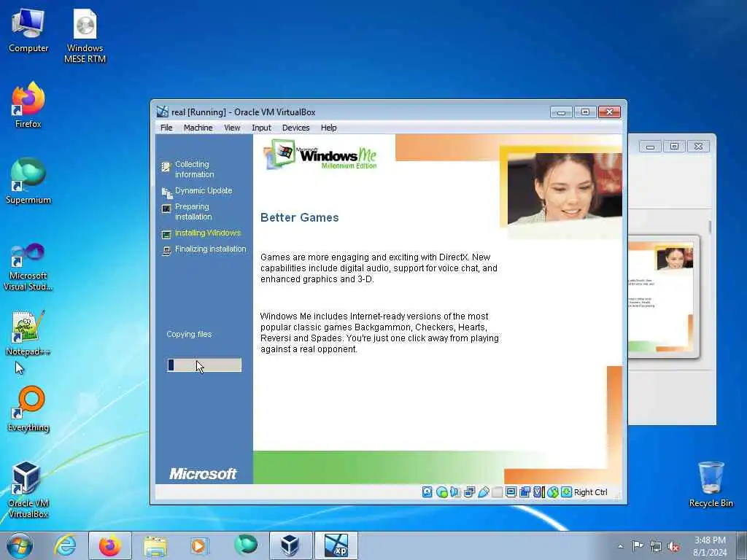Click the mouse integration indicator in status bar

coord(553,492)
